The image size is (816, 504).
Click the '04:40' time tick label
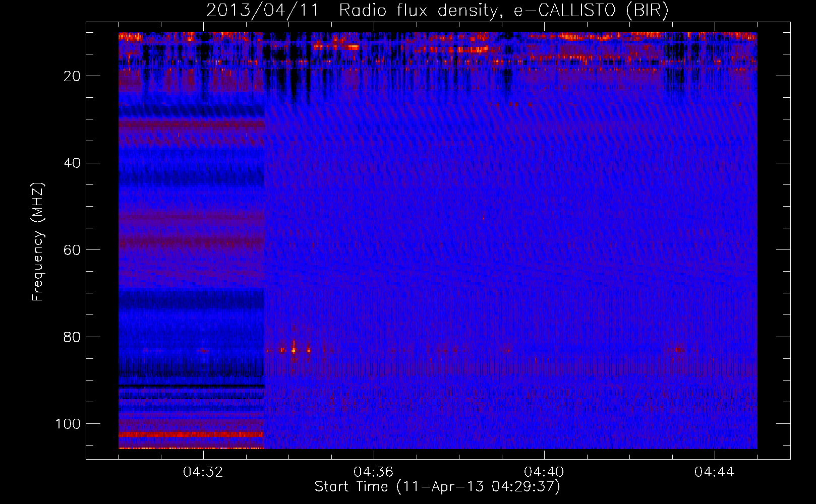point(544,472)
